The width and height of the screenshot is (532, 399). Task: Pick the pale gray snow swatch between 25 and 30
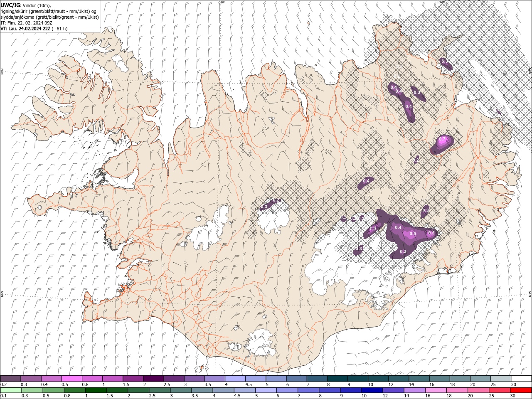click(x=501, y=378)
